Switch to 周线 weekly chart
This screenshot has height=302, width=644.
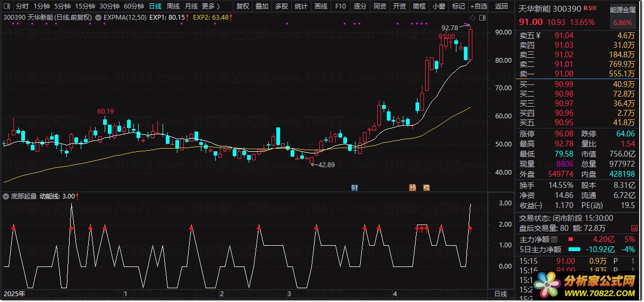[x=173, y=6]
